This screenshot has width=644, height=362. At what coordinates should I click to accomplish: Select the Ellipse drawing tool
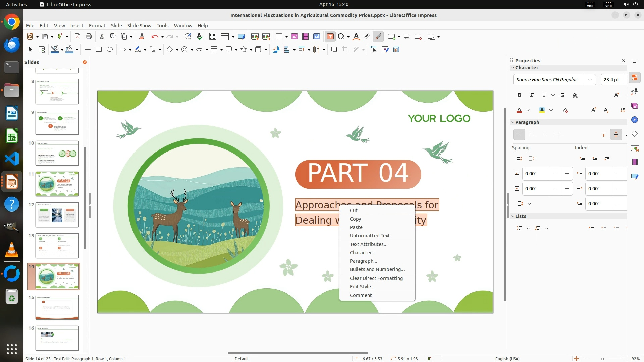click(110, 50)
